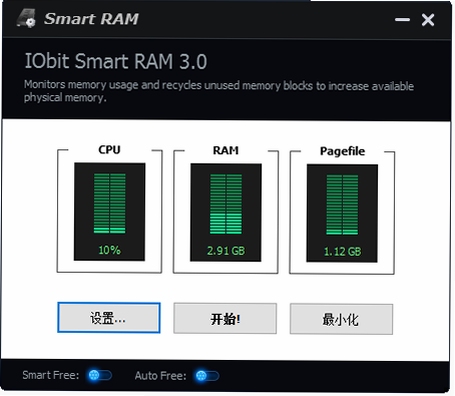This screenshot has height=396, width=455.
Task: Click the CPU group label
Action: coord(109,150)
